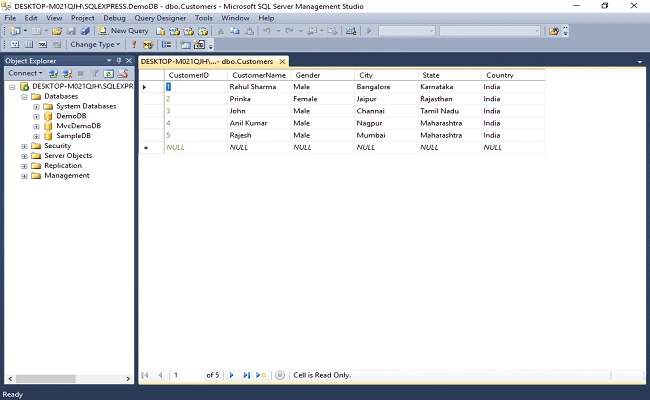Click the Refresh icon in Object Explorer
The height and width of the screenshot is (400, 650).
tap(109, 74)
